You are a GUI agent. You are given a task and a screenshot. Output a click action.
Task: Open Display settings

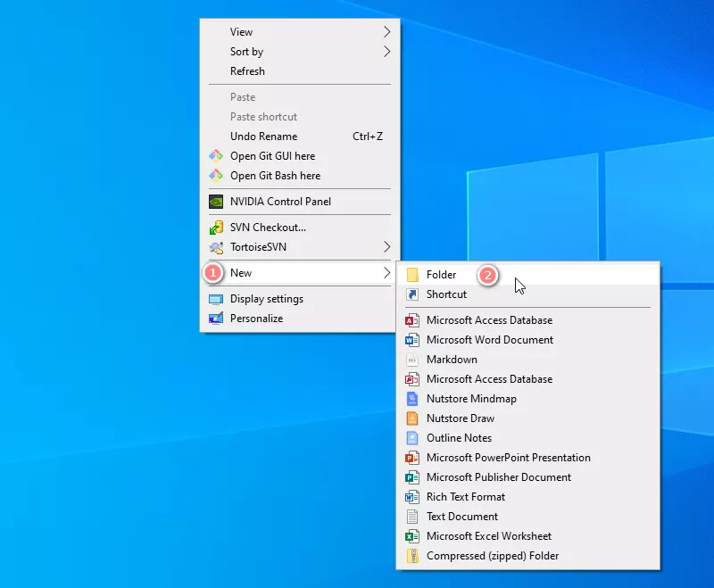coord(300,299)
